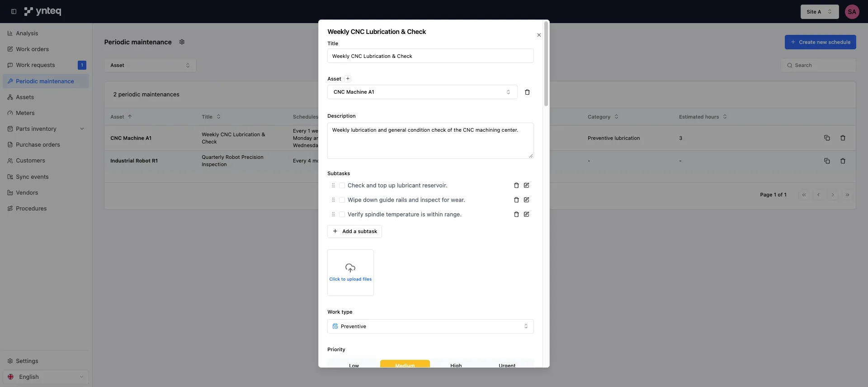Screen dimensions: 868x387
Task: Check the 'Check and top up lubricant reservoir' checkbox
Action: 342,186
